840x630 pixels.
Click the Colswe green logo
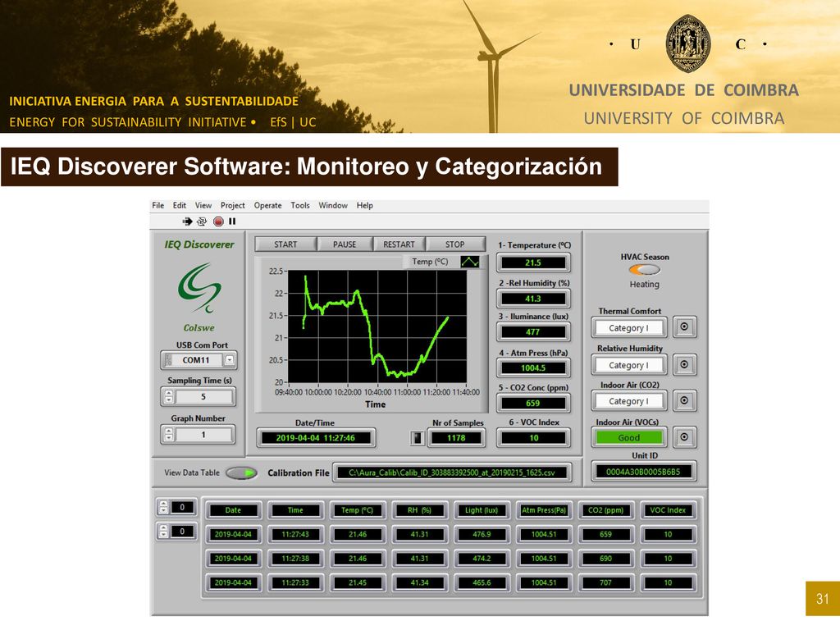coord(199,288)
